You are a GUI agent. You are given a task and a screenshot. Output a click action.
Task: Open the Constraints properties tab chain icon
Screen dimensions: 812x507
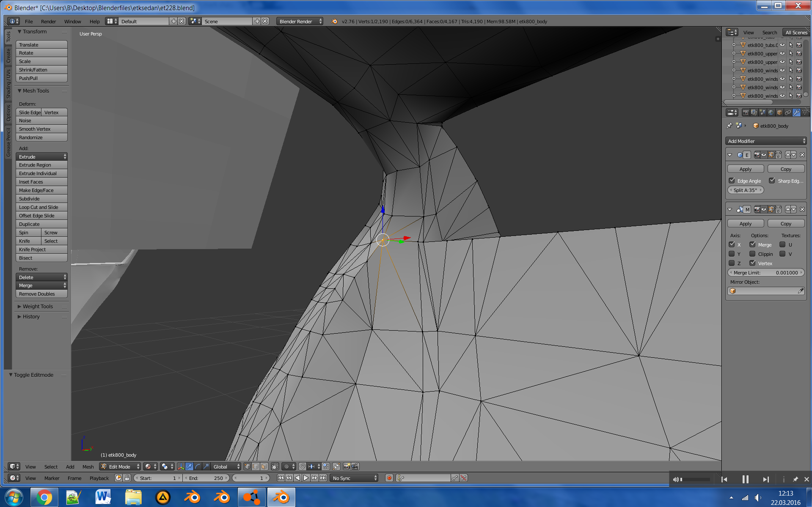click(x=788, y=112)
